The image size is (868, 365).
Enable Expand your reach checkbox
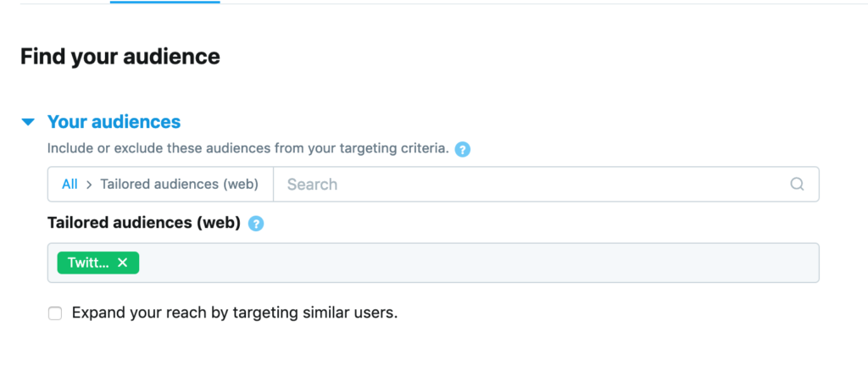55,313
